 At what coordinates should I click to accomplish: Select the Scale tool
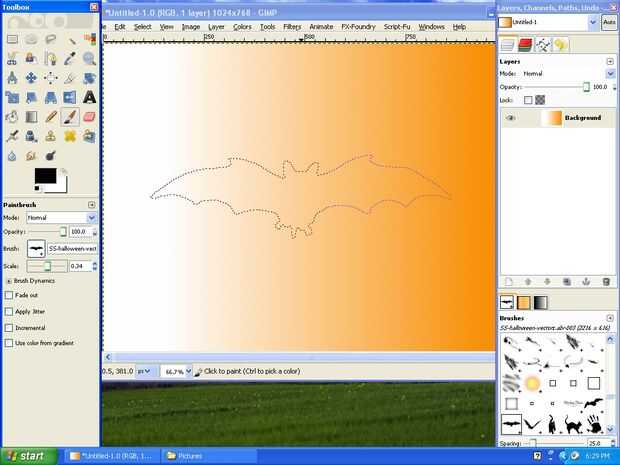pos(12,97)
